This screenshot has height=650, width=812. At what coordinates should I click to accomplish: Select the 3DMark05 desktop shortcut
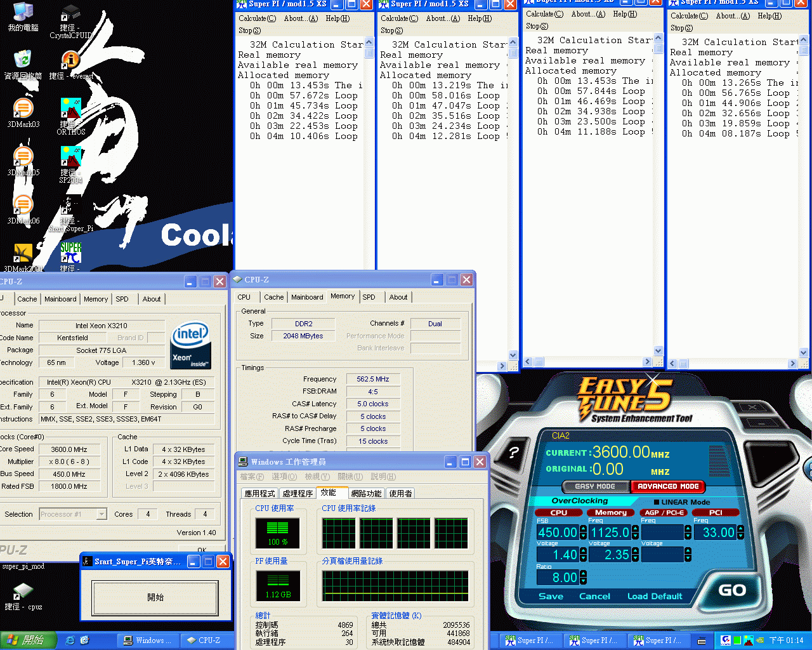click(23, 161)
